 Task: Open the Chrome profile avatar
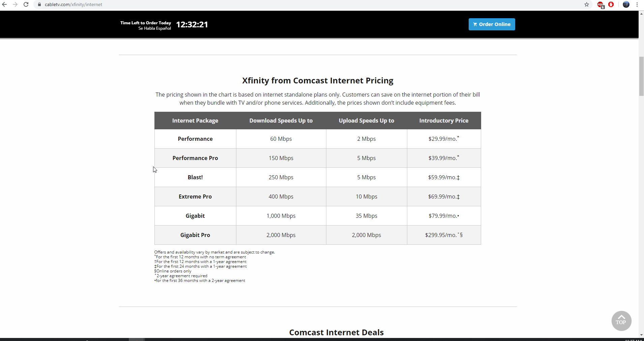(x=626, y=4)
